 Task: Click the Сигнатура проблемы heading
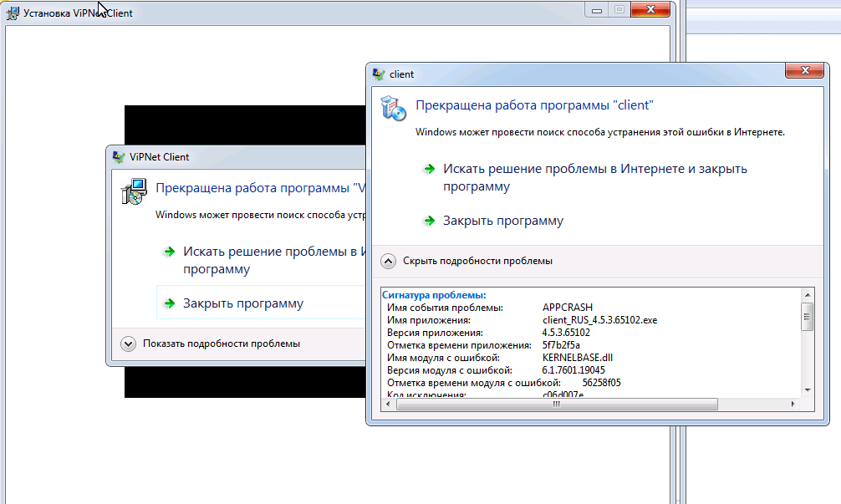point(434,295)
